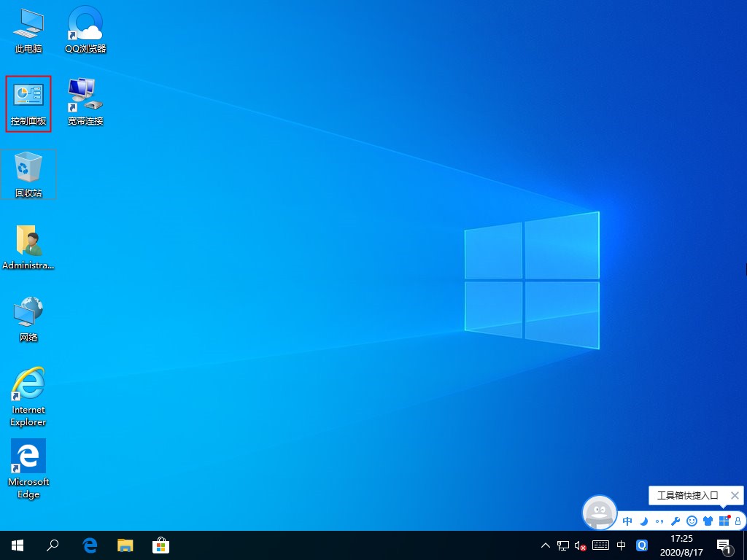Unmute the speaker icon in the system tray
Image resolution: width=747 pixels, height=560 pixels.
click(x=580, y=545)
